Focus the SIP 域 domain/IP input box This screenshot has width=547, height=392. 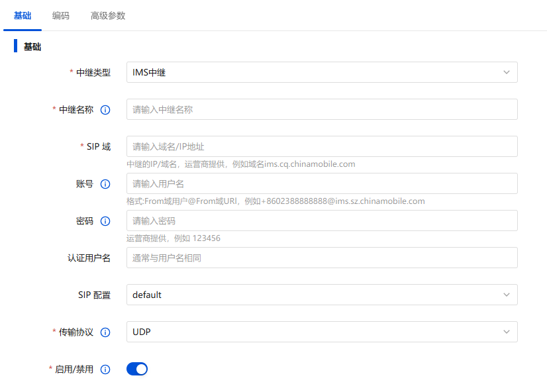(322, 147)
